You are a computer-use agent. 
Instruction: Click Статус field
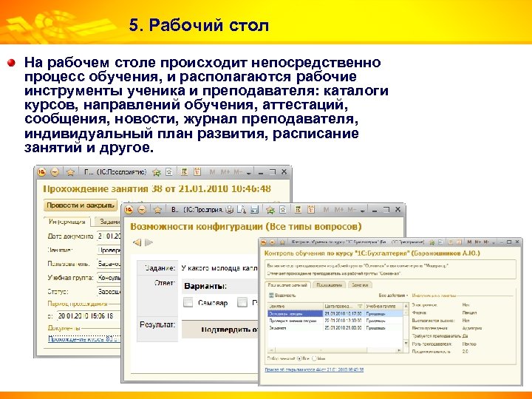(109, 291)
